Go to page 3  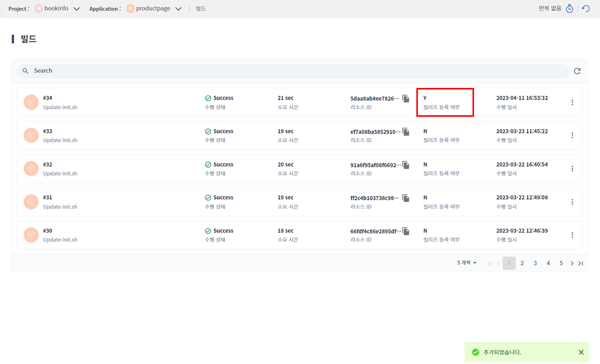(x=535, y=263)
